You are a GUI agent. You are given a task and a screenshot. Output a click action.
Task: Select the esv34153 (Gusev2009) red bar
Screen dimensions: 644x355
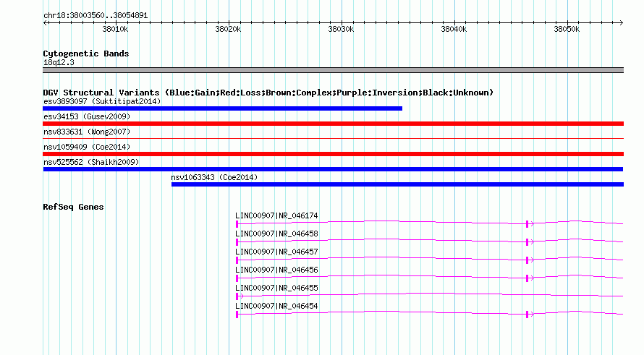(333, 124)
